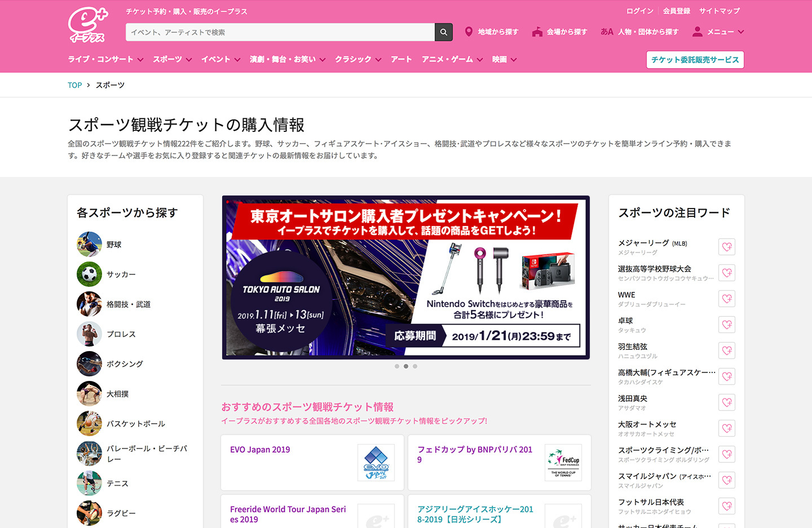The width and height of the screenshot is (812, 528).
Task: Select the ラグビー icon
Action: 89,513
